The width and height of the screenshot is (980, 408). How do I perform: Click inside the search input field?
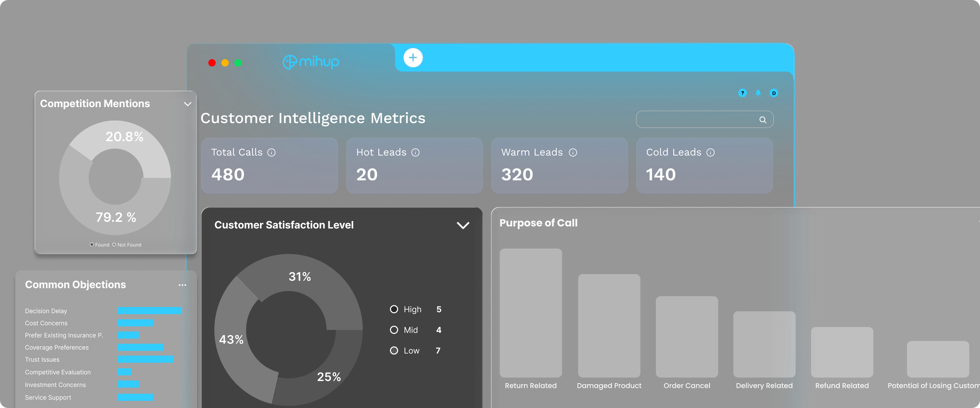696,120
